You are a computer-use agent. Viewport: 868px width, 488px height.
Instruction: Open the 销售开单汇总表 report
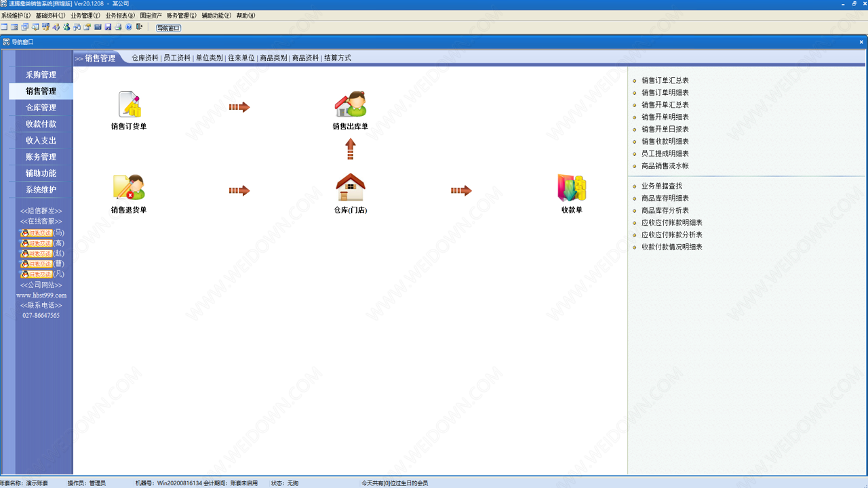(665, 105)
